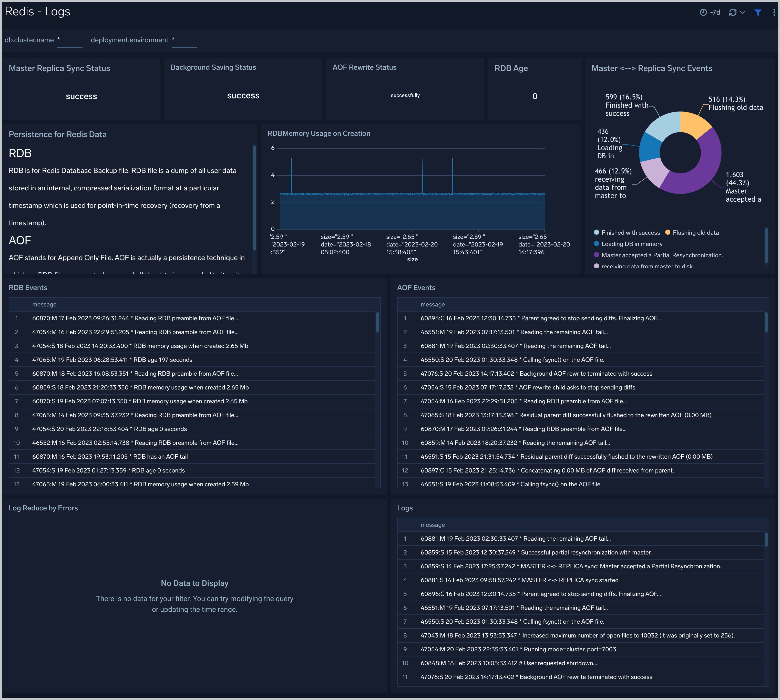The image size is (780, 700).
Task: Select AOF row 46550:S 20 Feb 01:30:33.348
Action: (x=581, y=360)
